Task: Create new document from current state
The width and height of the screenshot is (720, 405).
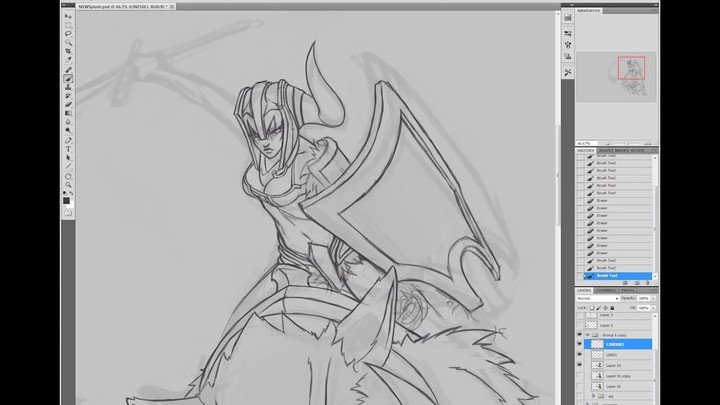Action: [625, 283]
